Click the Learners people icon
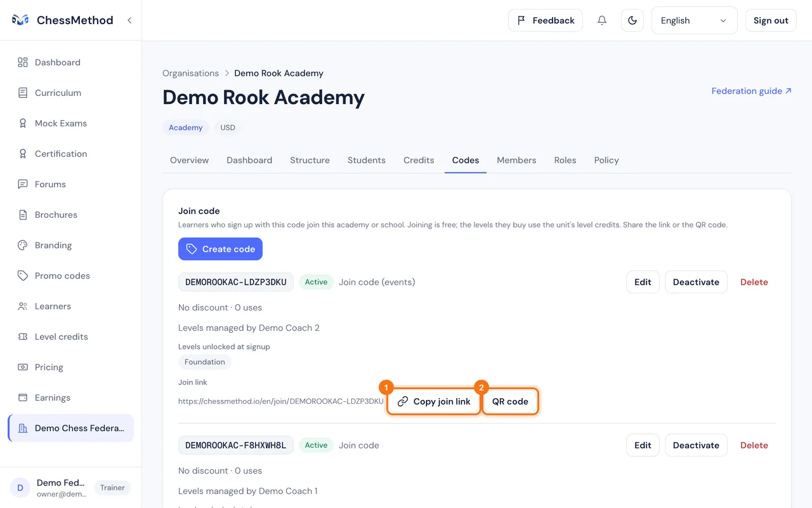The width and height of the screenshot is (812, 508). click(x=23, y=306)
